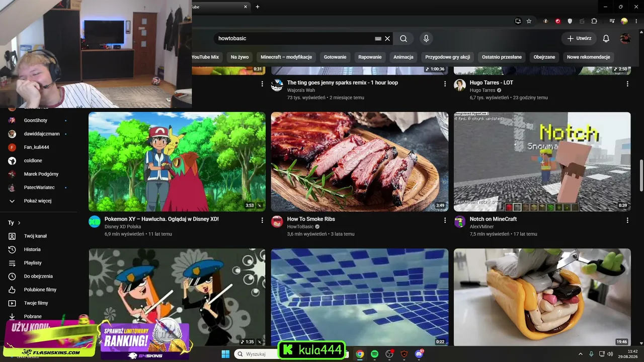The width and height of the screenshot is (644, 362).
Task: Open Chrome from the taskbar
Action: click(360, 354)
